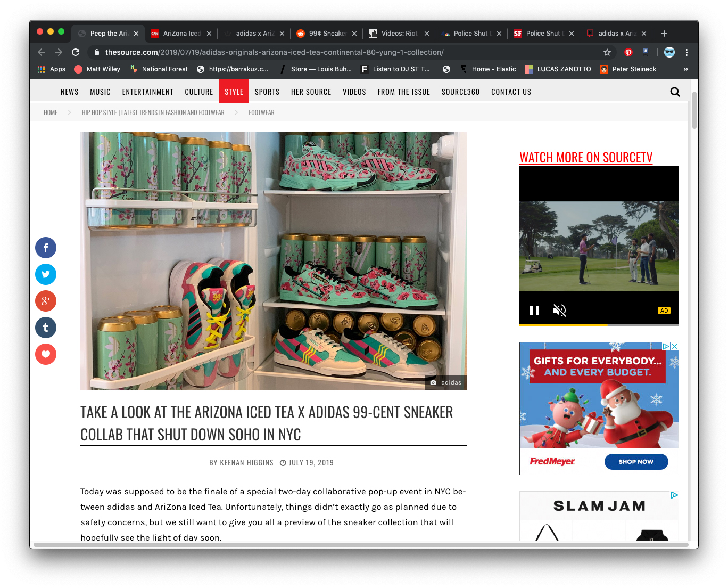This screenshot has height=588, width=728.
Task: Open the NEWS section
Action: point(70,92)
